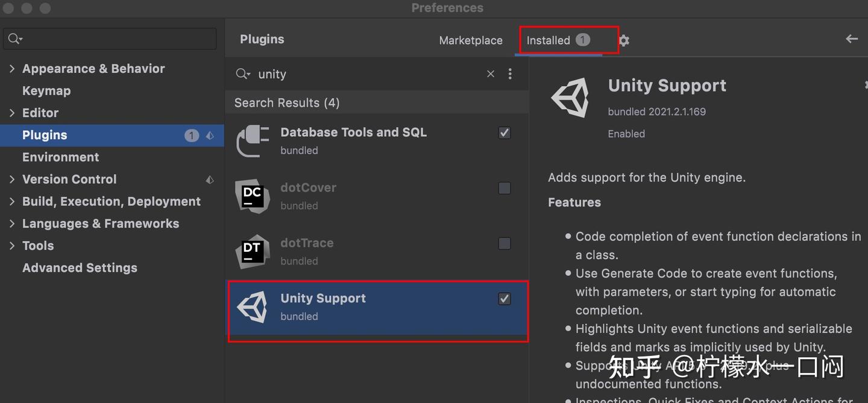Disable the Database Tools and SQL plugin

pyautogui.click(x=504, y=133)
